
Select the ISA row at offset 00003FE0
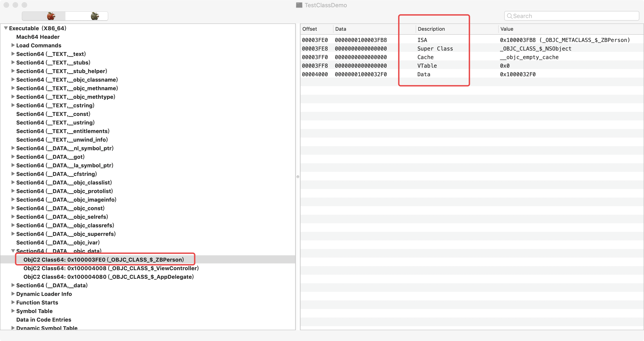(x=422, y=40)
